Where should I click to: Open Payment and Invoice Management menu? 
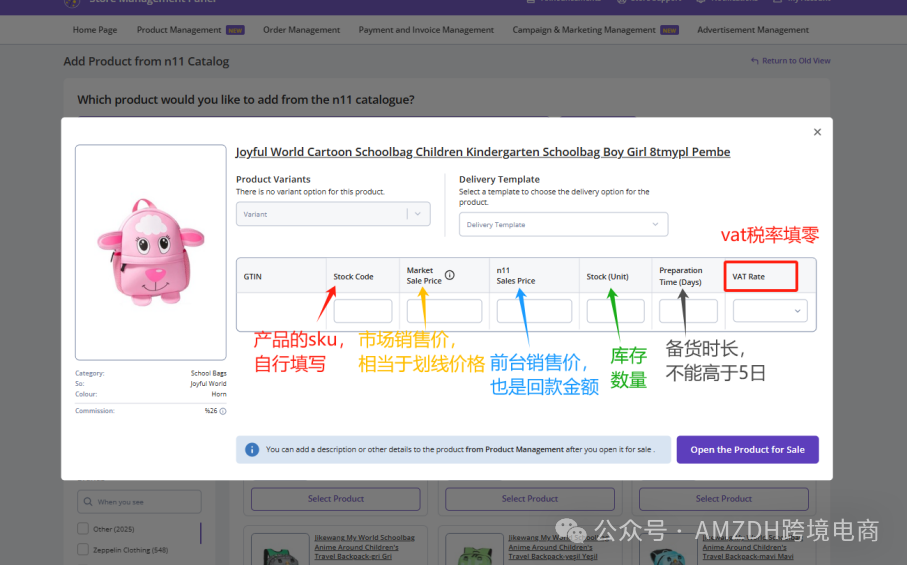tap(426, 30)
